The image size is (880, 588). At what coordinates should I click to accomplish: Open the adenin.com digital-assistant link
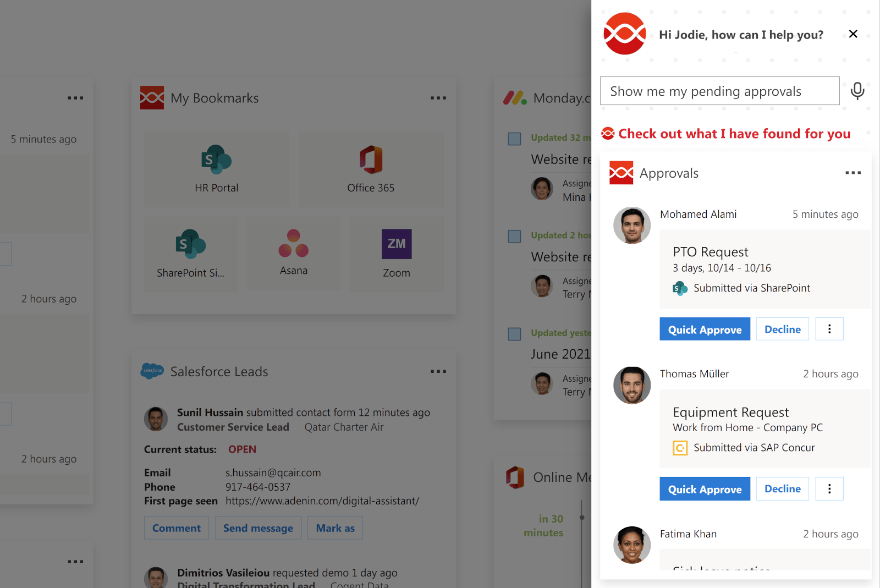pyautogui.click(x=322, y=501)
